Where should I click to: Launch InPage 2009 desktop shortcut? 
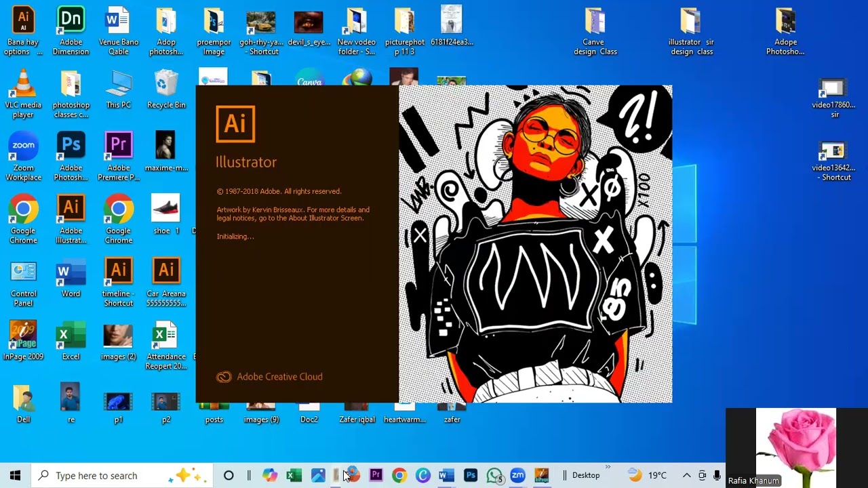24,341
